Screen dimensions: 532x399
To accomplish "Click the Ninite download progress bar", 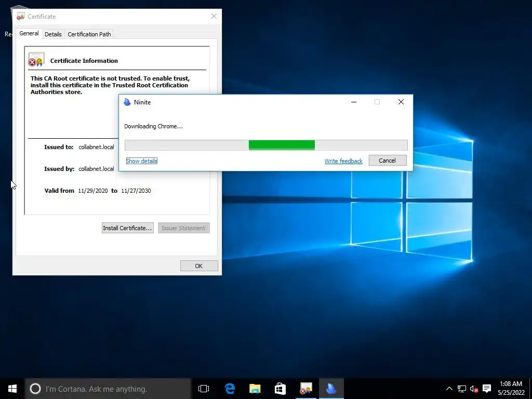I will point(266,145).
